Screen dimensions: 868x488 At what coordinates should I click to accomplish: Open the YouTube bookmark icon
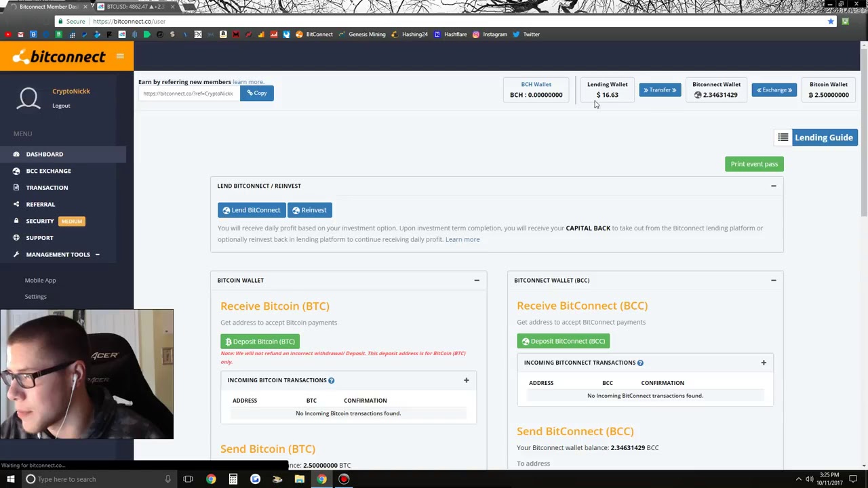[x=7, y=34]
